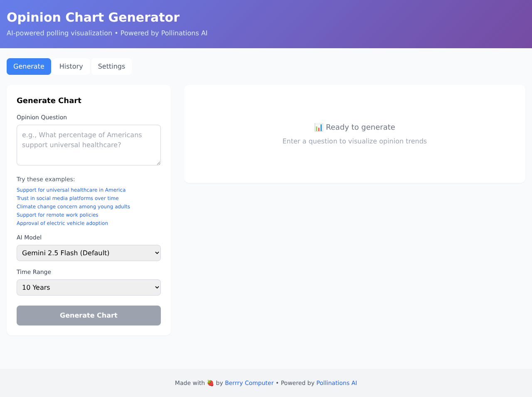Choose 'Climate change concern among young adults' example
This screenshot has height=397, width=532.
point(73,207)
